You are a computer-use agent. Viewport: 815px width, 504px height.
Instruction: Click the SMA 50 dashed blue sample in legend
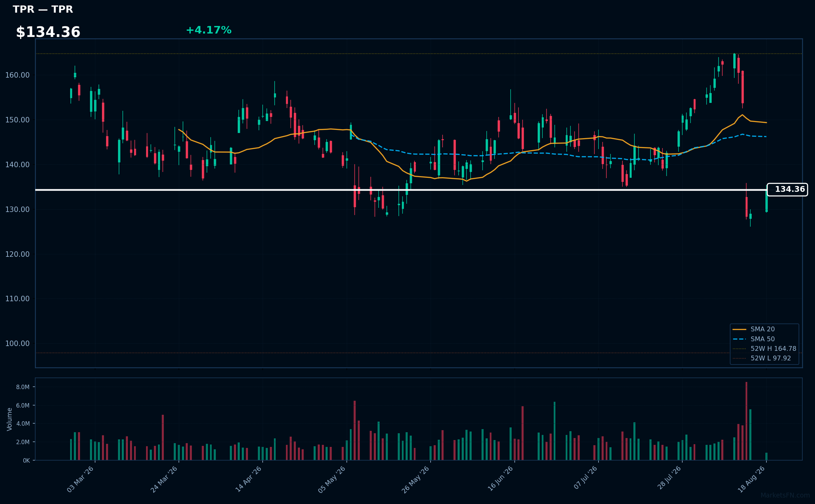[739, 339]
